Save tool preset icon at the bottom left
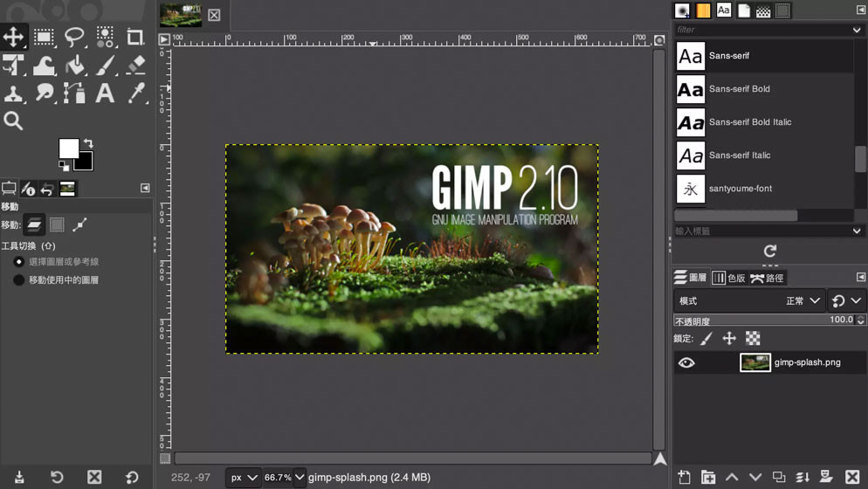The height and width of the screenshot is (489, 868). (19, 477)
